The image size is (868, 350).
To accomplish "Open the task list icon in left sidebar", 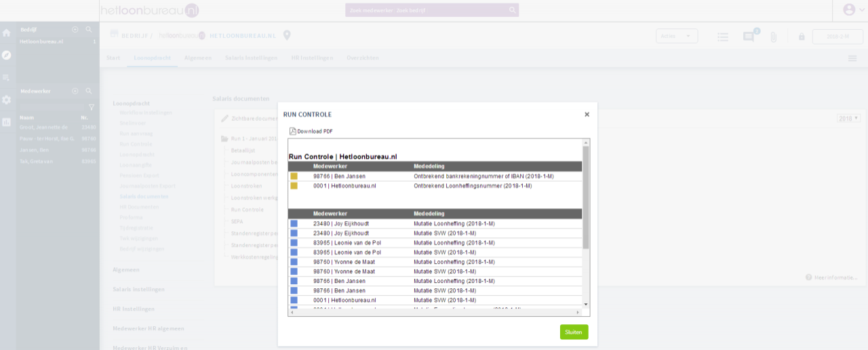I will point(7,77).
